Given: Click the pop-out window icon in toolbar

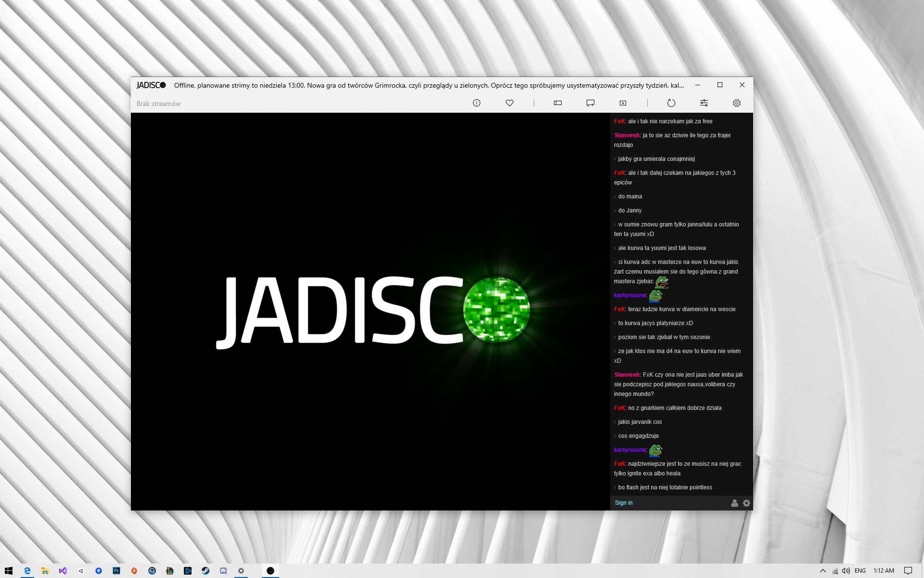Looking at the screenshot, I should coord(623,103).
